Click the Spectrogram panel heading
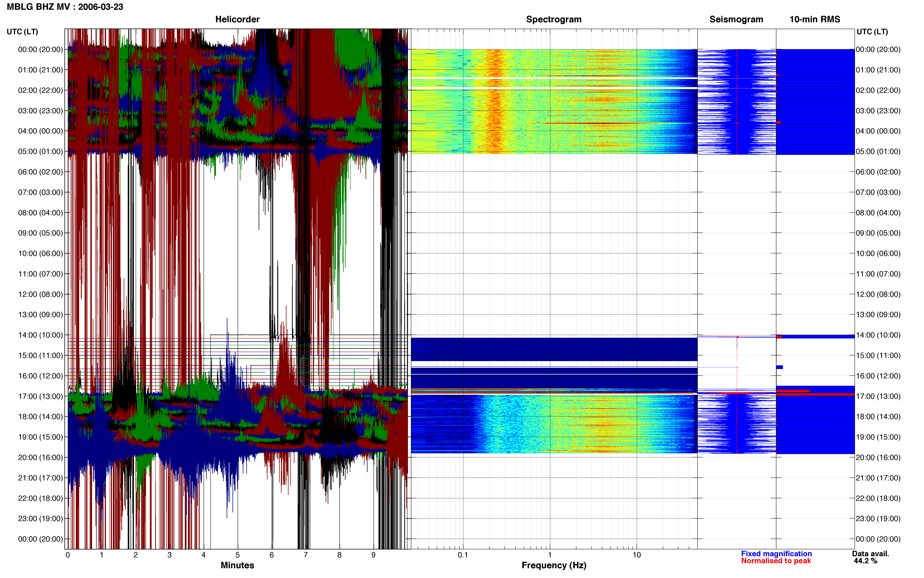 pyautogui.click(x=554, y=20)
